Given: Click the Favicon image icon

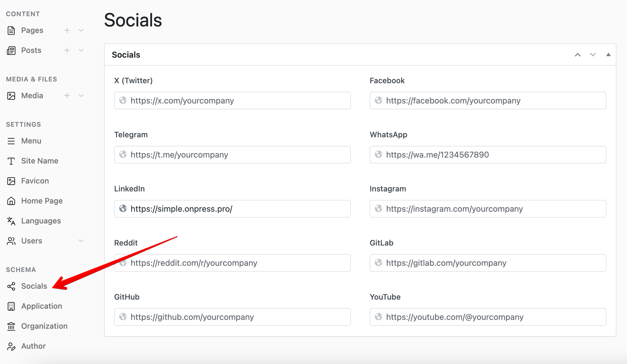Looking at the screenshot, I should 11,181.
